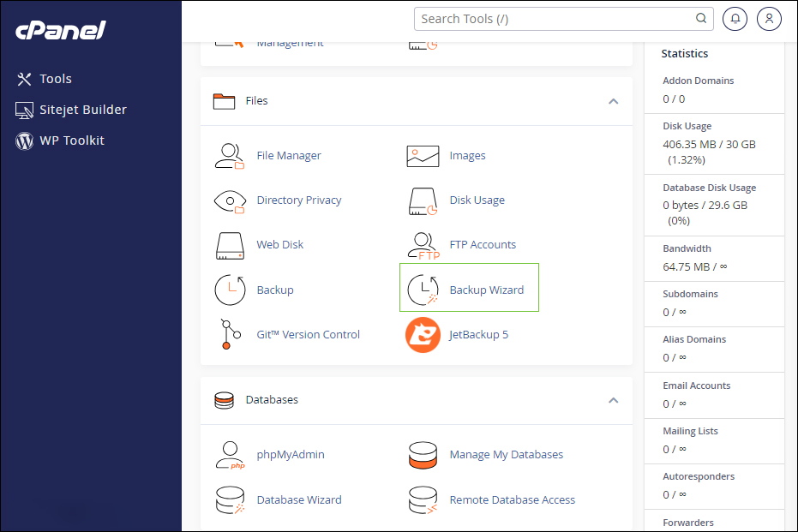Open Directory Privacy link
This screenshot has height=532, width=798.
click(299, 200)
